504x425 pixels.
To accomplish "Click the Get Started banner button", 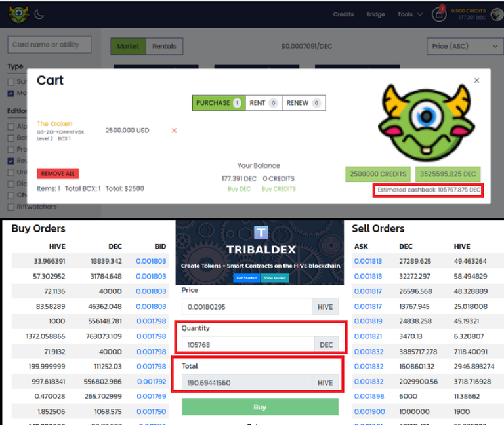I will (x=247, y=278).
